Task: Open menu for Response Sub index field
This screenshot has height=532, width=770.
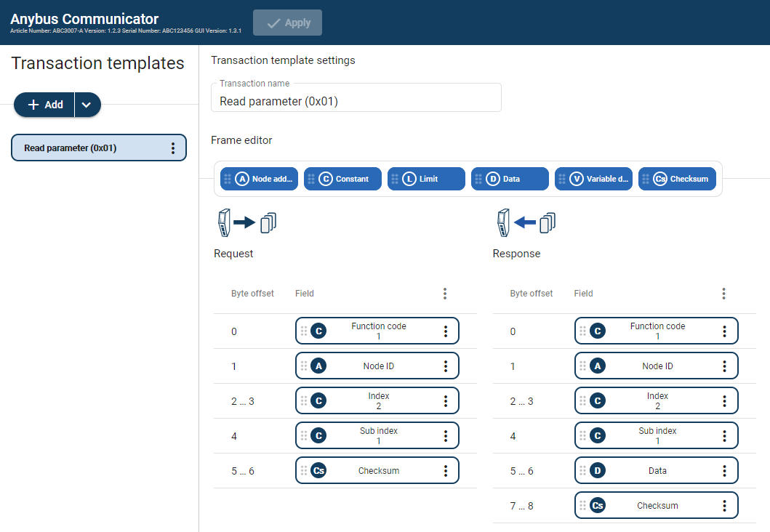Action: [725, 436]
